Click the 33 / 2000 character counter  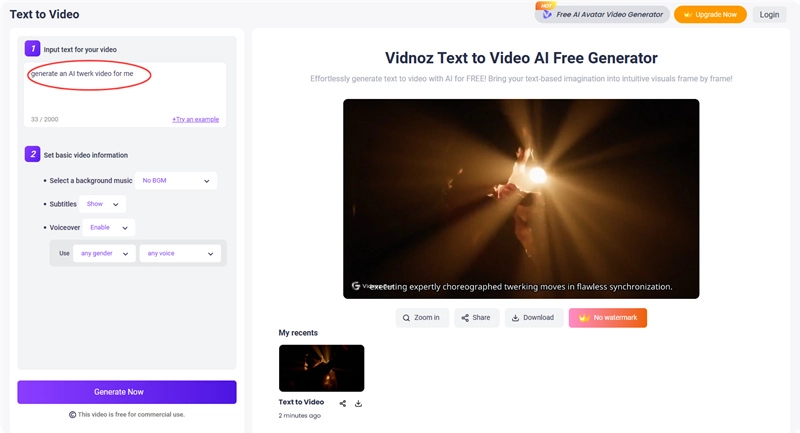coord(44,119)
